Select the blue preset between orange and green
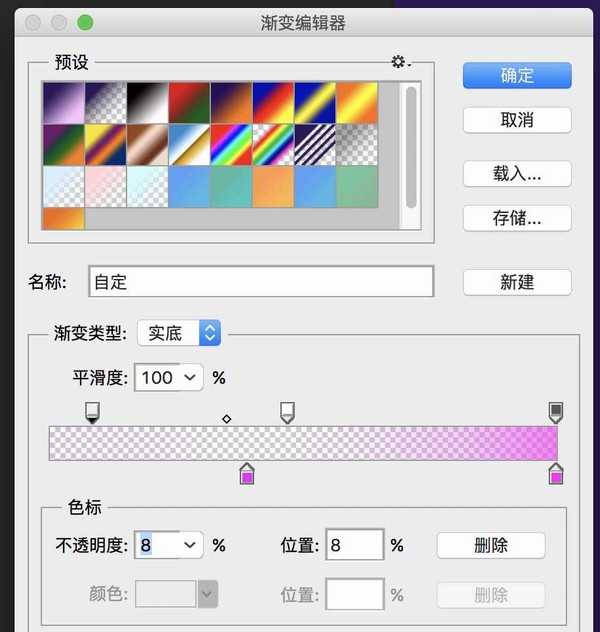600x632 pixels. tap(315, 187)
